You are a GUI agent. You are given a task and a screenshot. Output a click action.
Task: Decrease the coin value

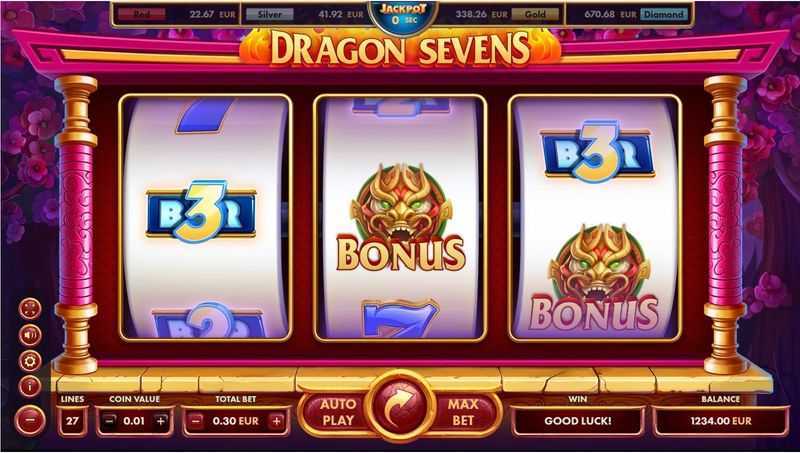[109, 421]
